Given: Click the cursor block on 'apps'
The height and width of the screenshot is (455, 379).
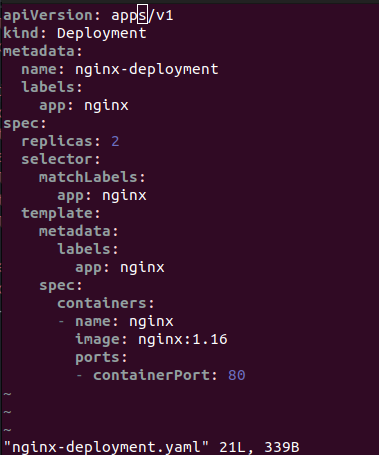Looking at the screenshot, I should pyautogui.click(x=143, y=16).
